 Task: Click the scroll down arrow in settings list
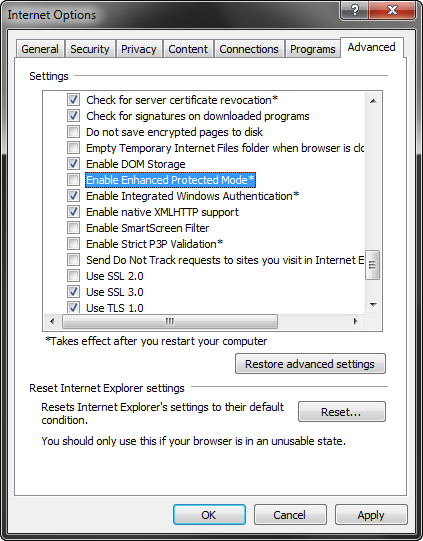(x=373, y=305)
